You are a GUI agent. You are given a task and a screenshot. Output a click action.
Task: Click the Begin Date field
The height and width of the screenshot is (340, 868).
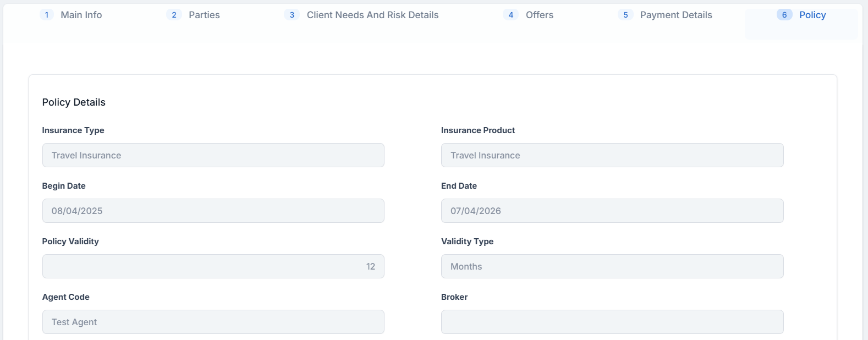click(x=213, y=211)
